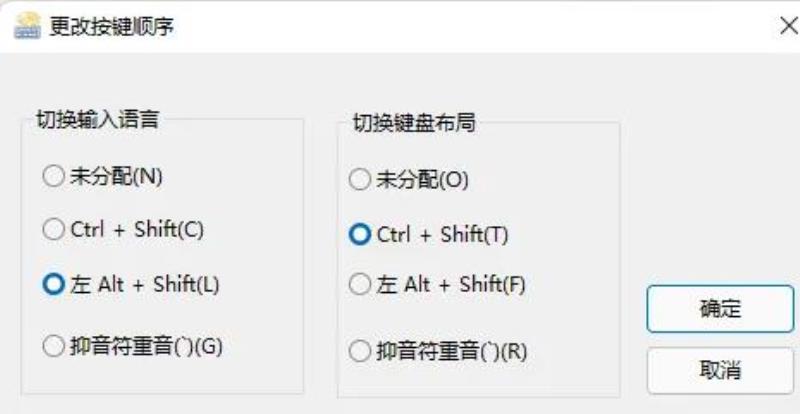This screenshot has width=800, height=414.
Task: Click the 取消 button
Action: click(x=720, y=371)
